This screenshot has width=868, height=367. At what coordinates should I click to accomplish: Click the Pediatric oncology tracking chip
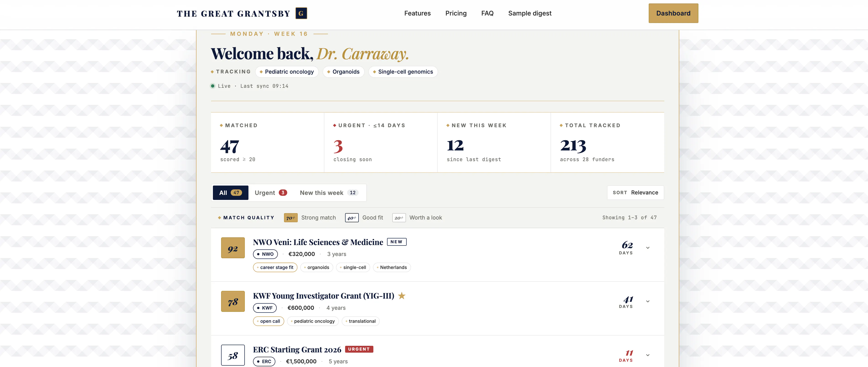click(x=287, y=72)
